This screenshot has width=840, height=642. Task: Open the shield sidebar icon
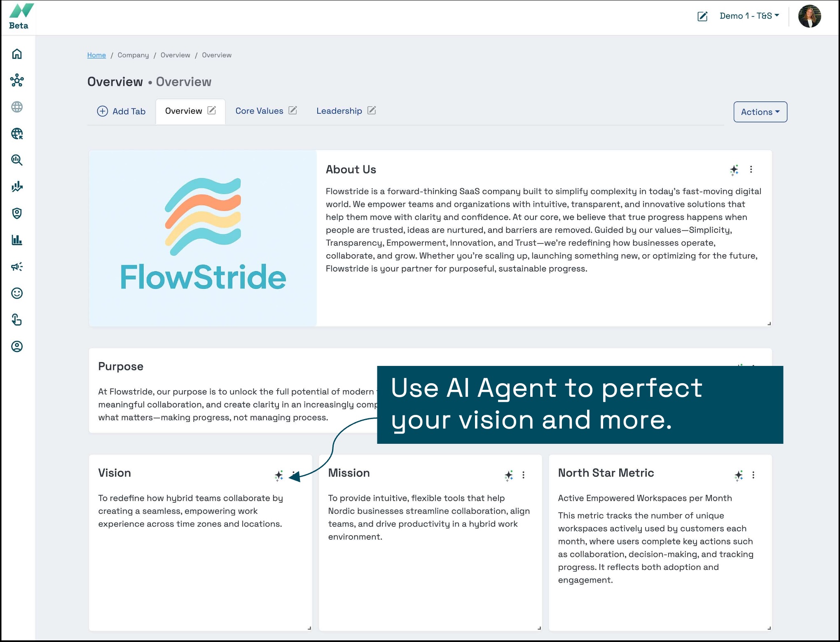(17, 213)
